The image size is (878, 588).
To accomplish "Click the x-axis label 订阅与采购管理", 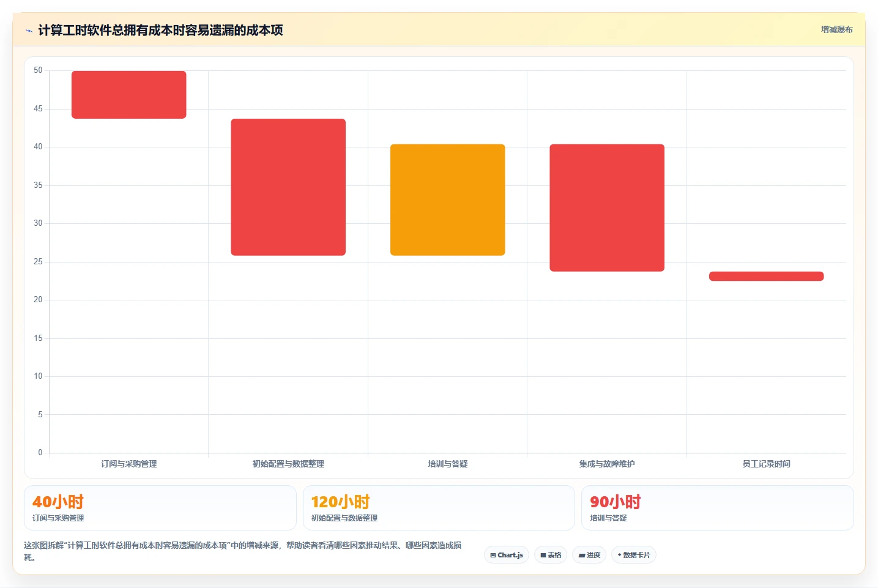I will 129,464.
